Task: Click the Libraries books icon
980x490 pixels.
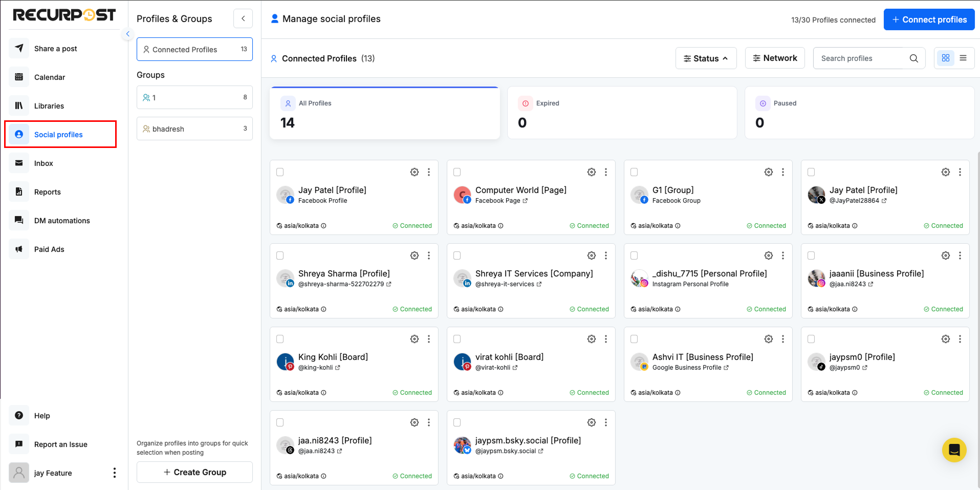Action: (19, 105)
